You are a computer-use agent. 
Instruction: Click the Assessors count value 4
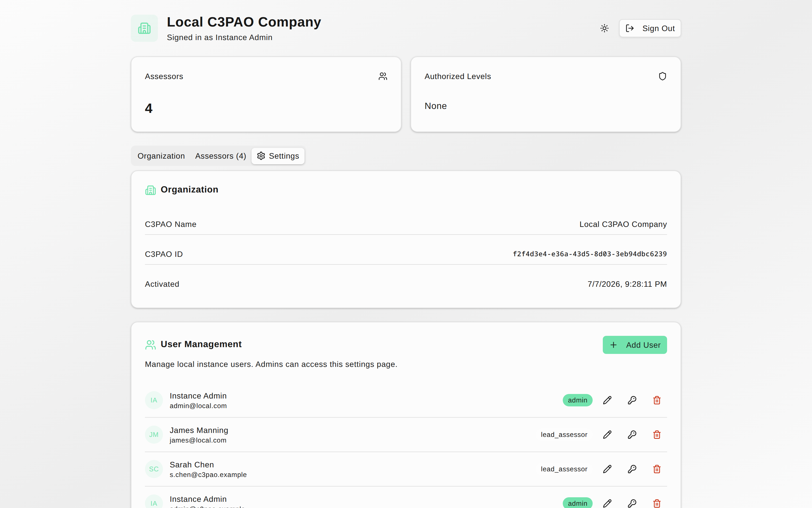click(149, 108)
